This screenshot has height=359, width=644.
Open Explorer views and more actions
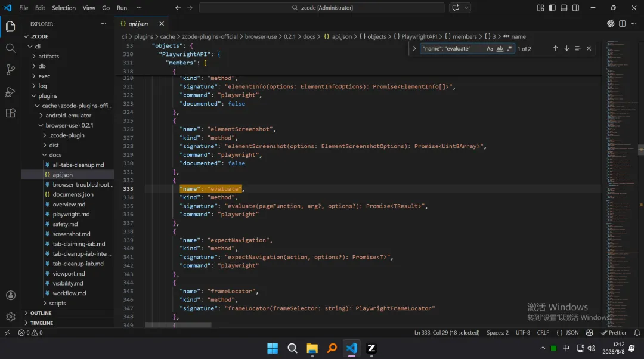click(104, 24)
